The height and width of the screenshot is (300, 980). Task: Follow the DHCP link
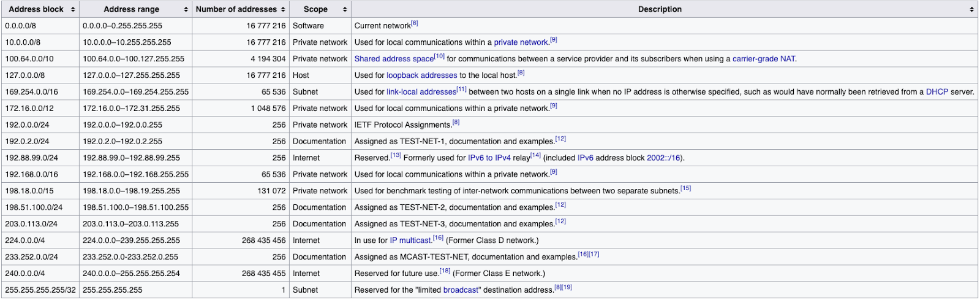pos(937,92)
